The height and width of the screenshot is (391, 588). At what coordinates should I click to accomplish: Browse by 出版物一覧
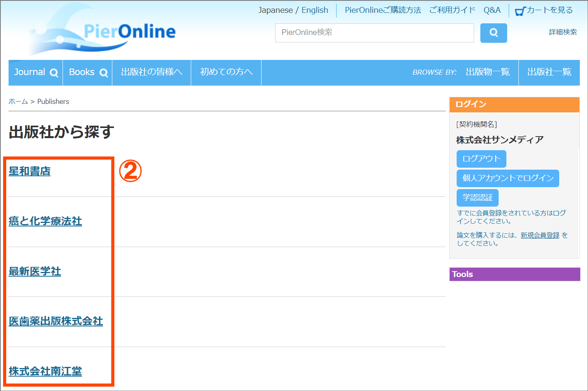(x=488, y=72)
